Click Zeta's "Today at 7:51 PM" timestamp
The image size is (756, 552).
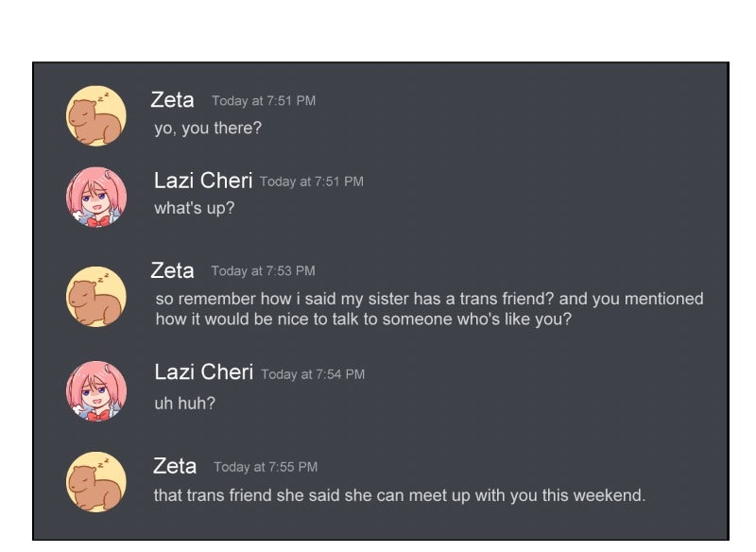[264, 101]
